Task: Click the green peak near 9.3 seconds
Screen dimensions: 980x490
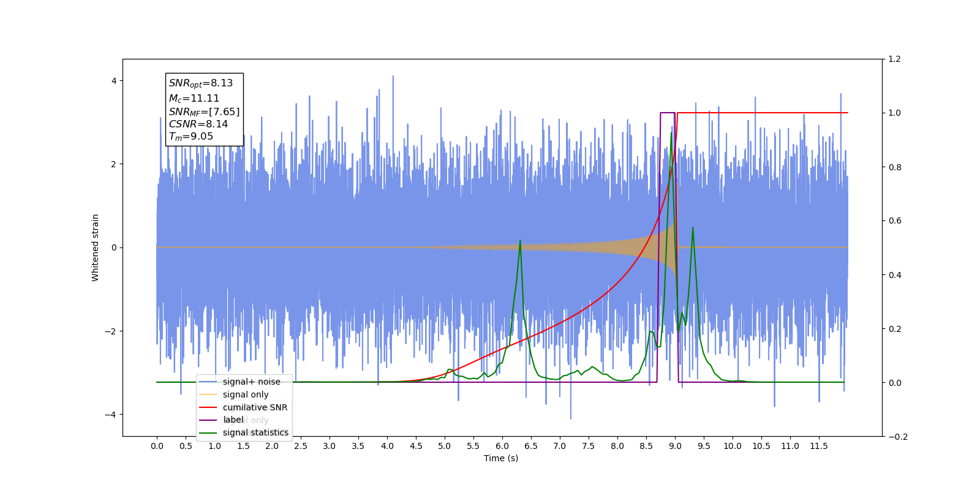Action: 693,228
